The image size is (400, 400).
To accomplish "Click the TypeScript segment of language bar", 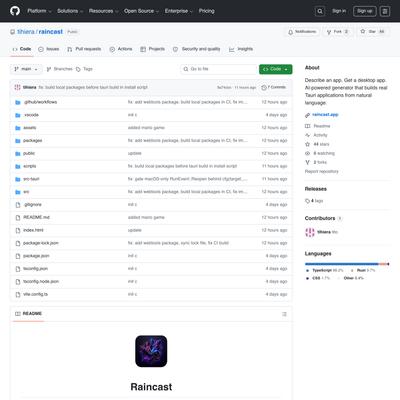I will (x=342, y=264).
